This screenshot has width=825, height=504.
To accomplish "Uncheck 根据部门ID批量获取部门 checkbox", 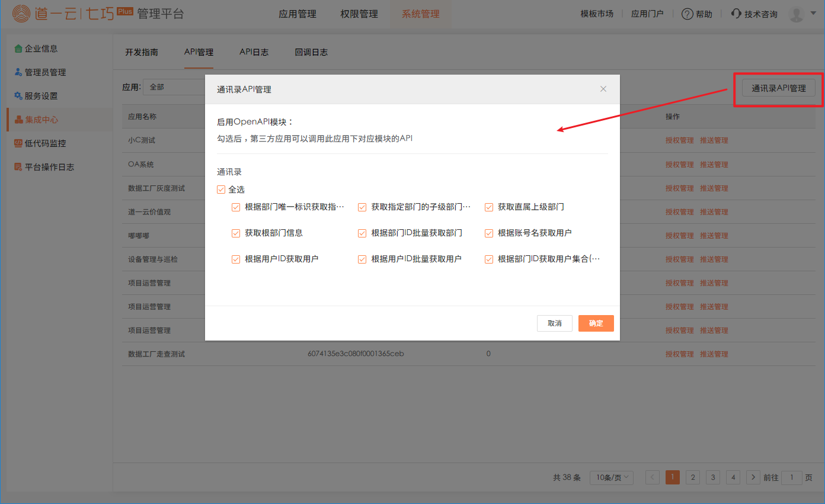I will pos(362,233).
